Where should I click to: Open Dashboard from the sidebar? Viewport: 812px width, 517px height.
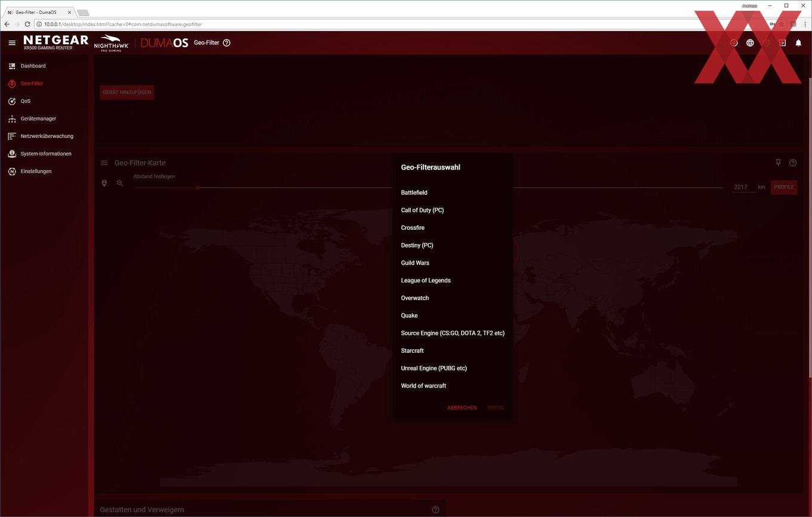33,66
